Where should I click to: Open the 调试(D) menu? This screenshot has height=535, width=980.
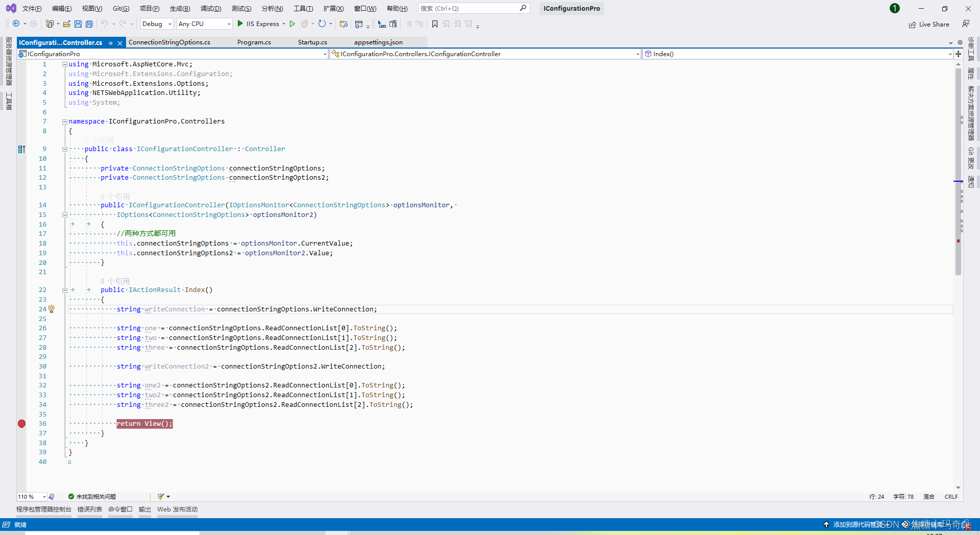(211, 9)
